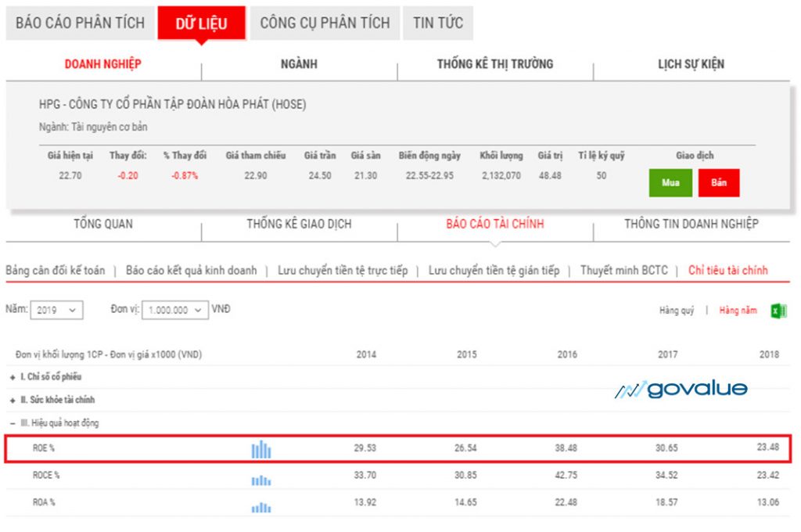
Task: Click the 2015 column header
Action: point(466,354)
